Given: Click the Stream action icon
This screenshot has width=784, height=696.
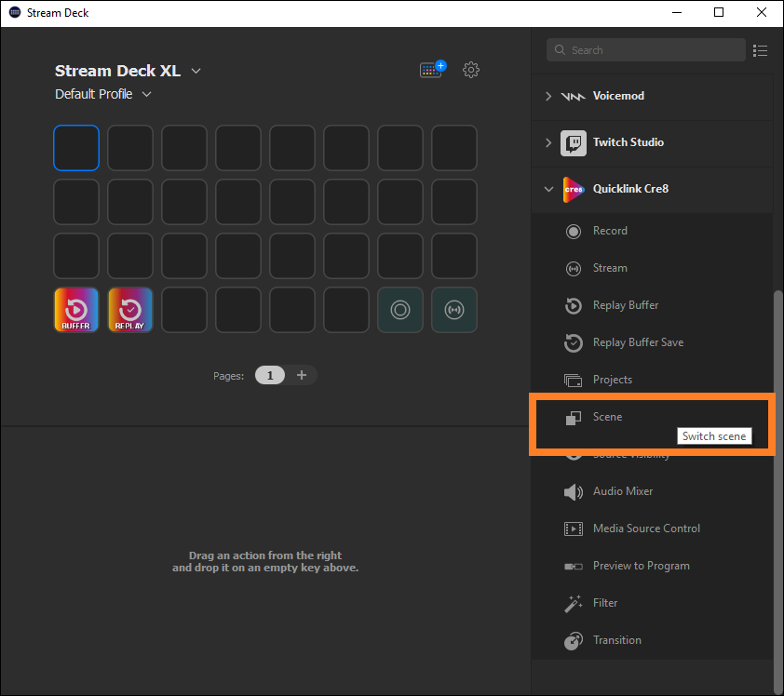Looking at the screenshot, I should click(574, 268).
